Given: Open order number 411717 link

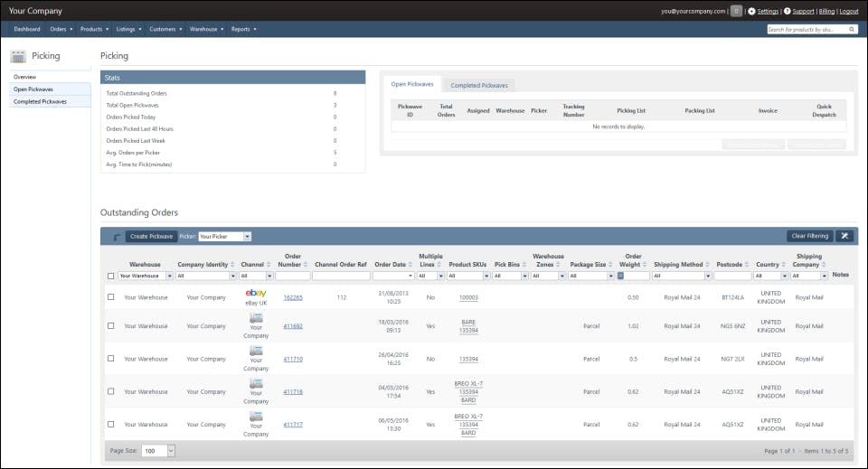Looking at the screenshot, I should (x=293, y=424).
